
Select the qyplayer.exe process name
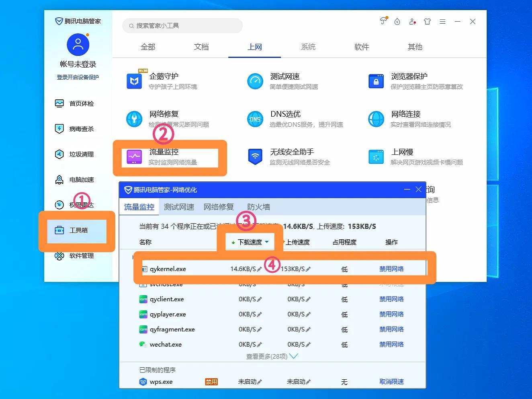coord(168,315)
